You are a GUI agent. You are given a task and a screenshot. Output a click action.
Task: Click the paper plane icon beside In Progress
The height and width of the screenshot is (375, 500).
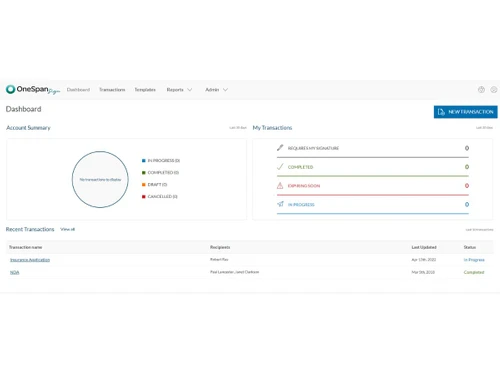tap(280, 204)
